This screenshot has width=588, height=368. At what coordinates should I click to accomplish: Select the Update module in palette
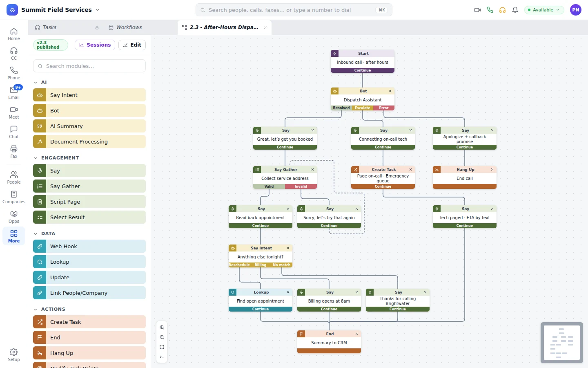click(89, 277)
